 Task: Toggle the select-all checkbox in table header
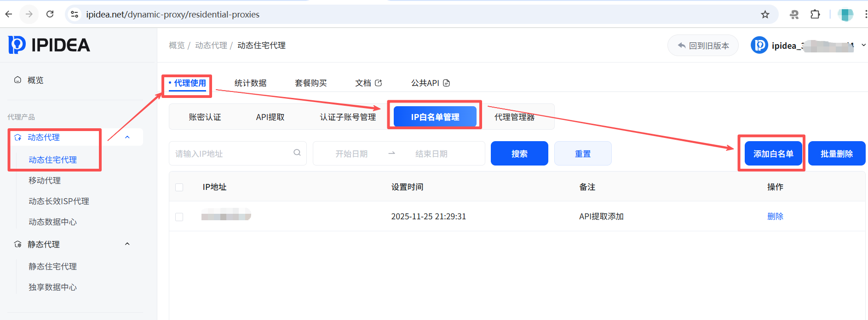click(x=179, y=187)
